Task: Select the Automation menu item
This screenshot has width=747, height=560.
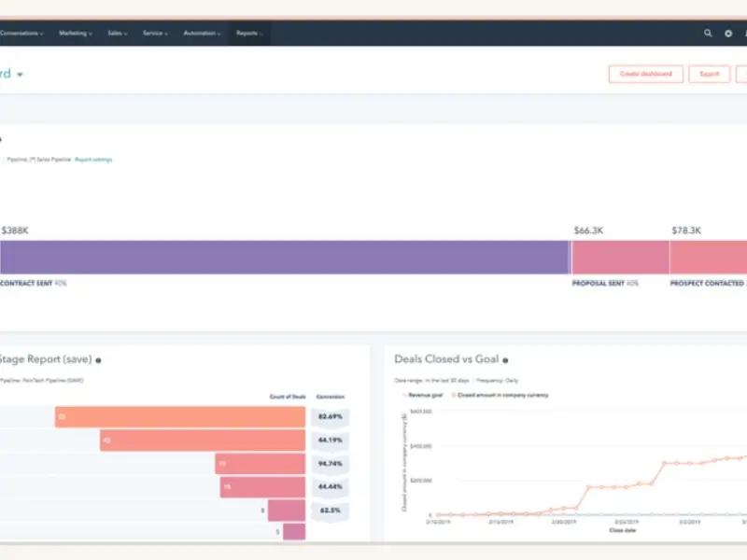Action: coord(201,33)
